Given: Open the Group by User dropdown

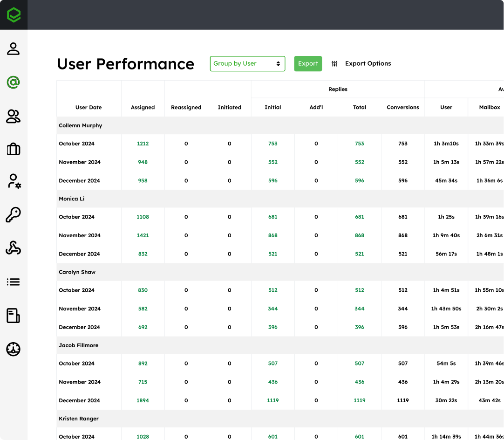Looking at the screenshot, I should 247,64.
